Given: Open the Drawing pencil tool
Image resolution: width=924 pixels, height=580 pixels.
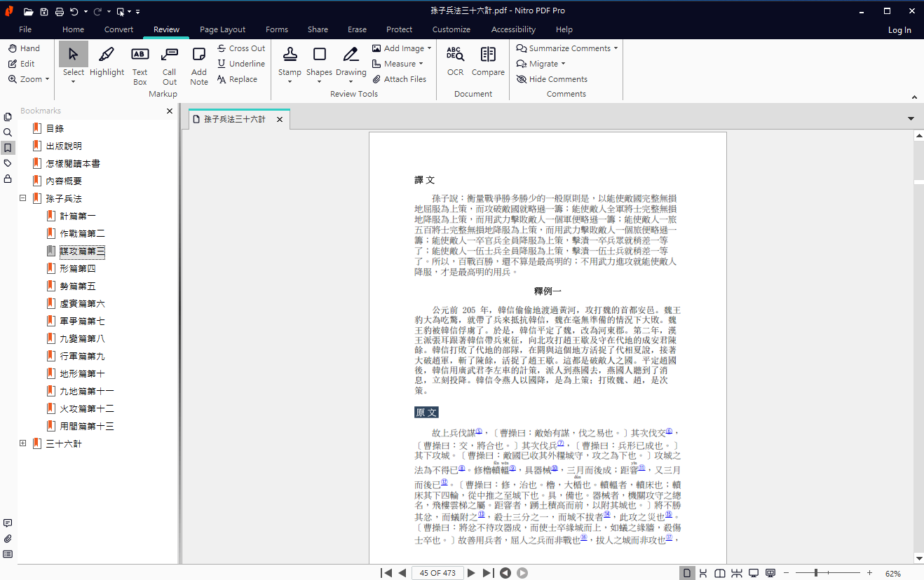Looking at the screenshot, I should 351,62.
